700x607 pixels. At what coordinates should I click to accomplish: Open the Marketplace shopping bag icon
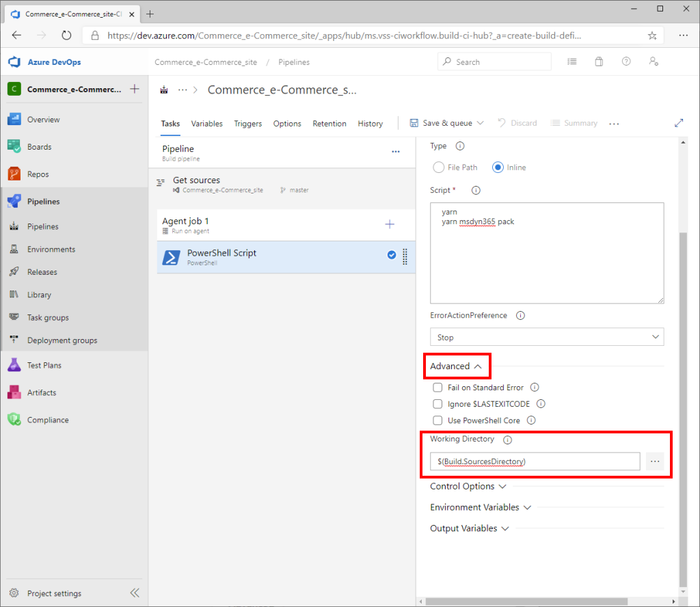pyautogui.click(x=599, y=61)
